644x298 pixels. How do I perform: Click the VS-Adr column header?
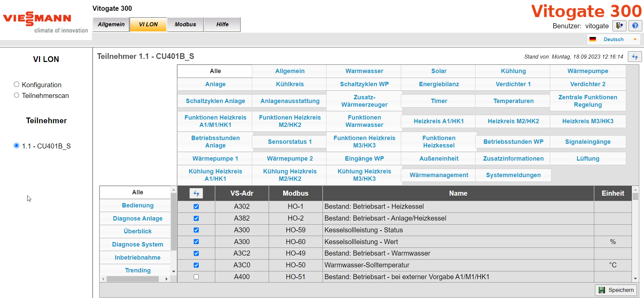[x=242, y=193]
